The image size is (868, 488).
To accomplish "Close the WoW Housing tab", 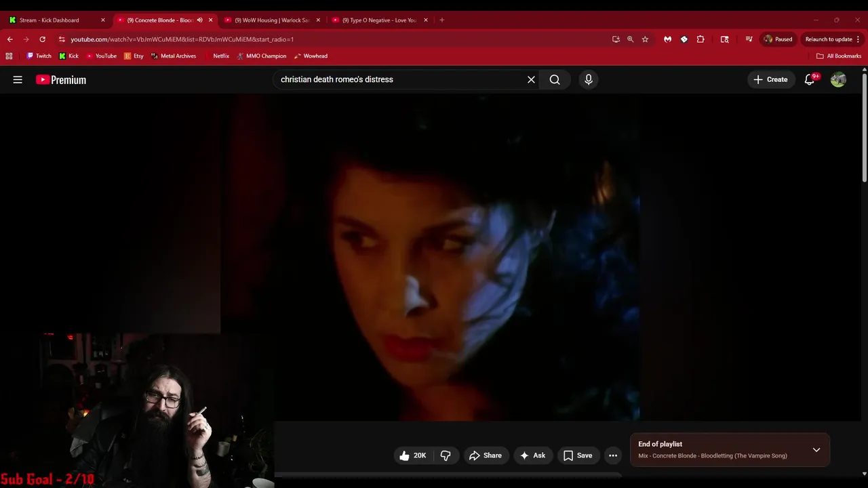I will [318, 20].
